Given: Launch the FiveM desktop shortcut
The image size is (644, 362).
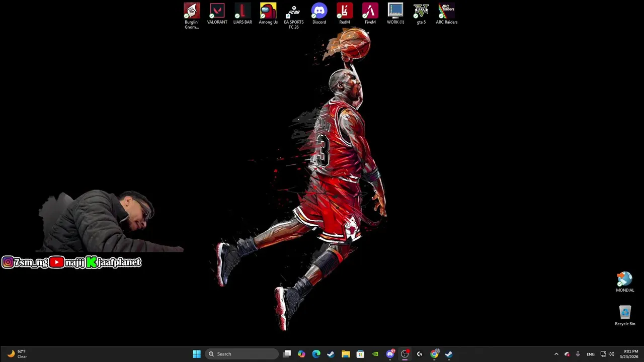Looking at the screenshot, I should (370, 14).
